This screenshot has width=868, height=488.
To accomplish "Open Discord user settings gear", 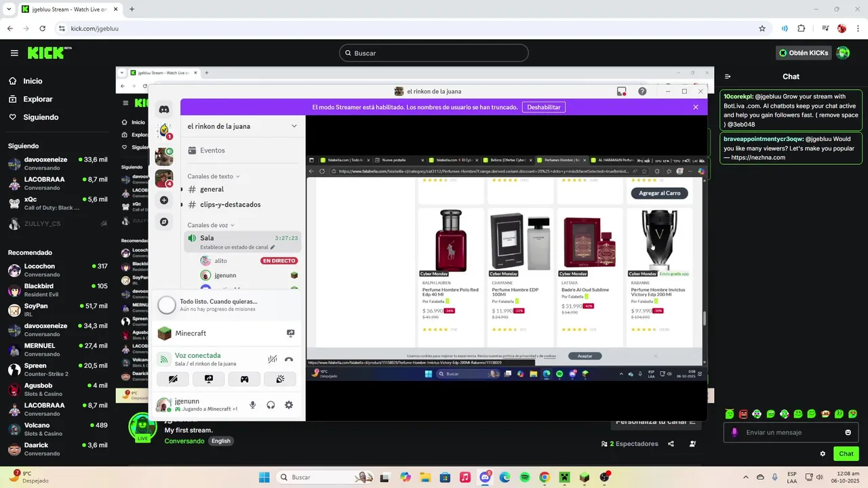I will point(289,405).
